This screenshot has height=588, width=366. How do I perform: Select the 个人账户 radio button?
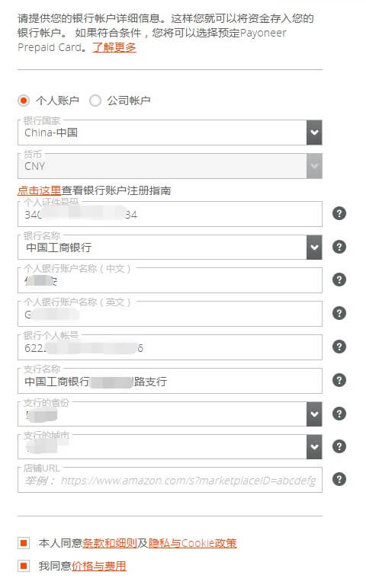point(24,101)
